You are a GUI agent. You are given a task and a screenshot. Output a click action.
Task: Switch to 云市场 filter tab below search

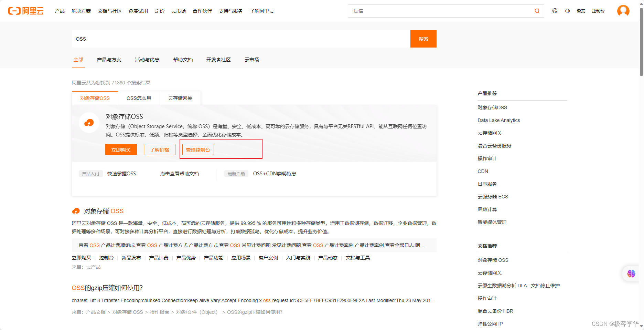tap(252, 60)
